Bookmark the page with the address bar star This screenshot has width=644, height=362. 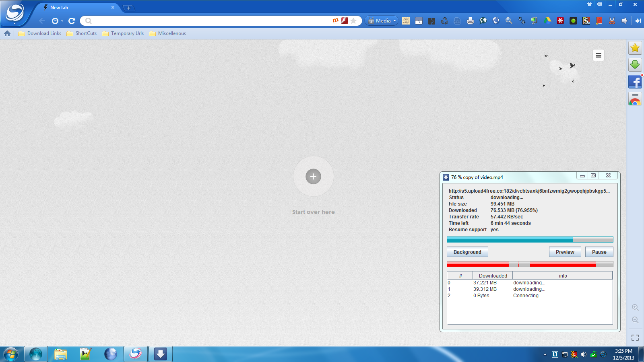(353, 21)
